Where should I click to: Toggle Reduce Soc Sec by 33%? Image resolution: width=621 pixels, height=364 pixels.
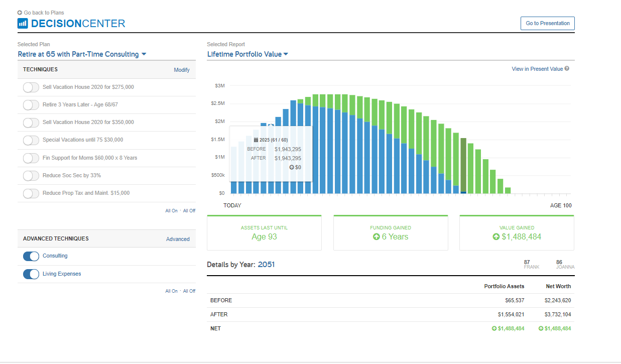[x=31, y=176]
